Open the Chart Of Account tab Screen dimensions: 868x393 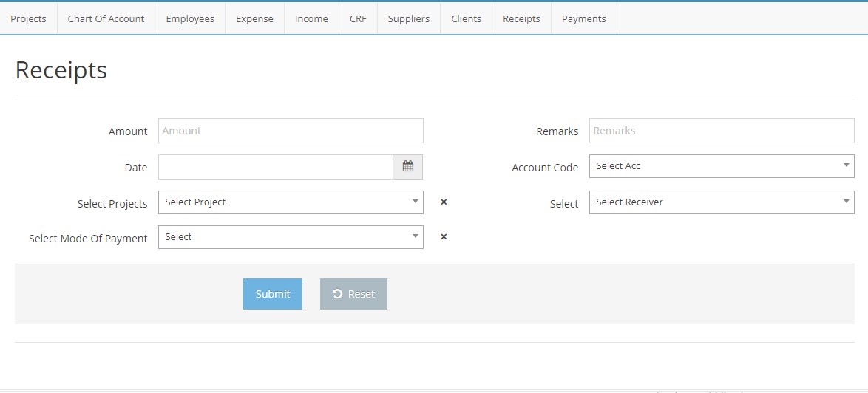click(x=106, y=19)
